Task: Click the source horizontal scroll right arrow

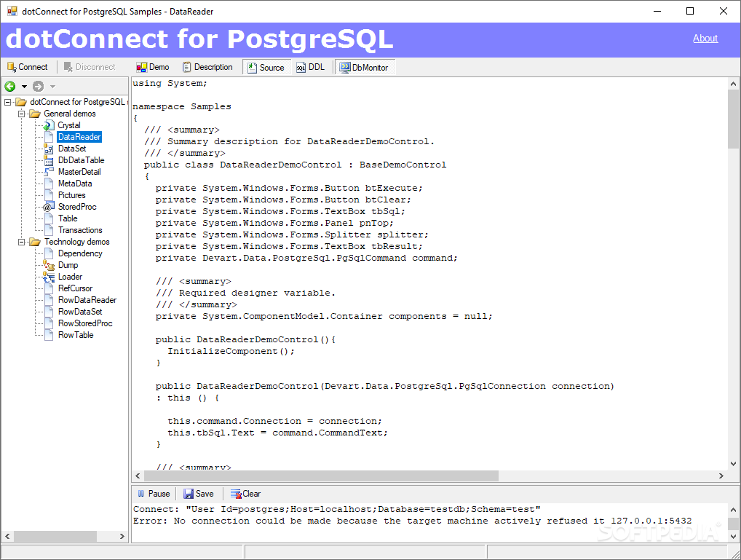Action: coord(721,476)
